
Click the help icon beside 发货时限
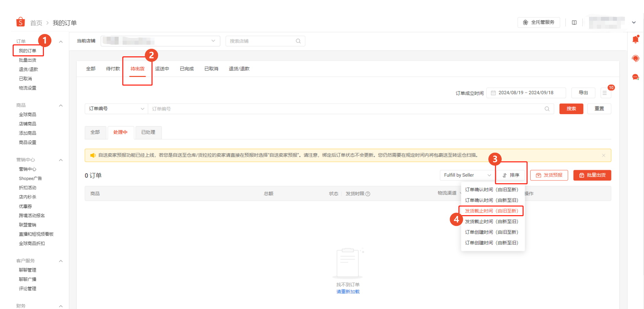[x=368, y=194]
